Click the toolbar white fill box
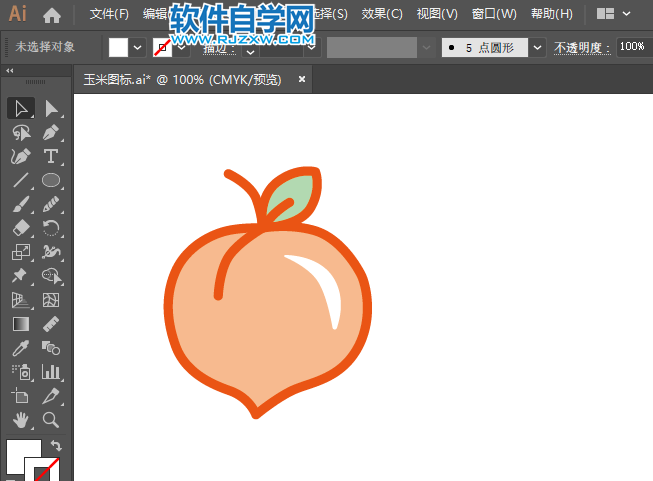 point(19,452)
